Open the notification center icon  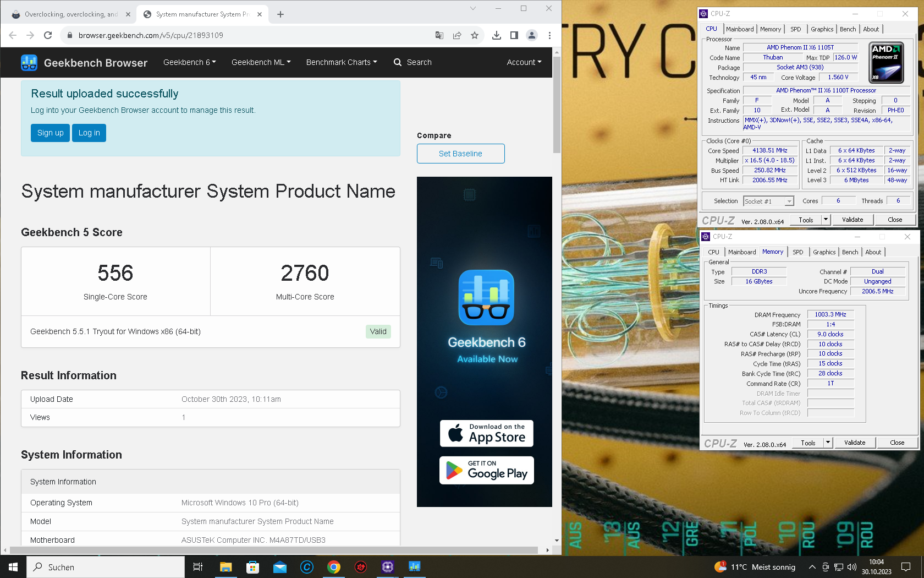906,567
